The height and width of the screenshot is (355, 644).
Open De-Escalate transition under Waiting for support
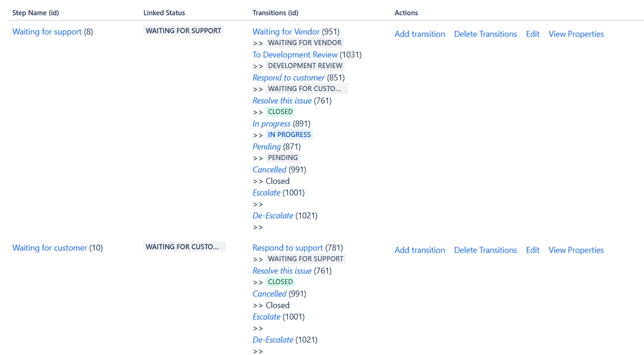(x=273, y=216)
